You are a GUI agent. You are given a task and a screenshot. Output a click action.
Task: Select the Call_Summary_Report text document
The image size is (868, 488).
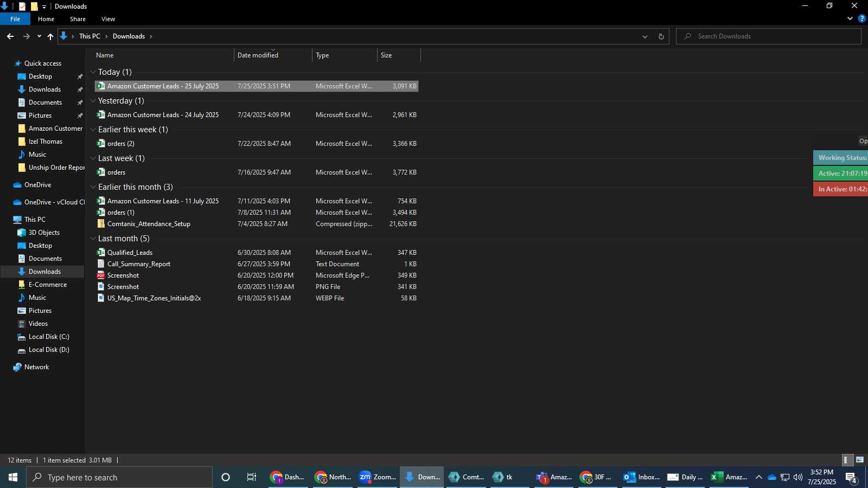pyautogui.click(x=257, y=264)
